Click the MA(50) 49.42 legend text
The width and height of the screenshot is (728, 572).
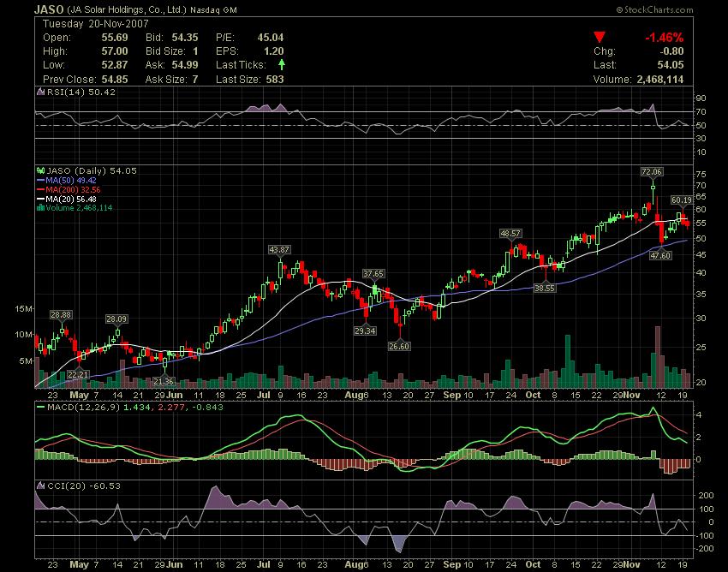point(71,181)
